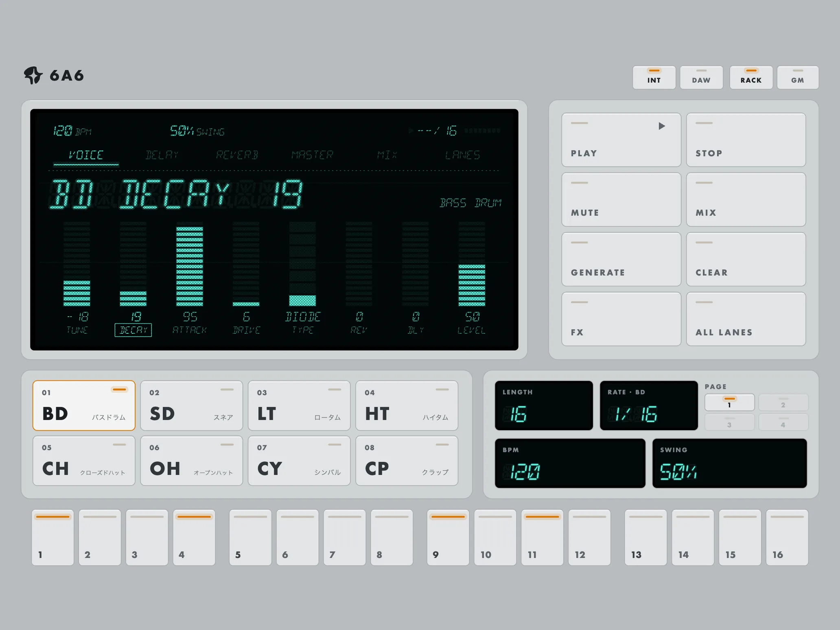This screenshot has height=630, width=840.
Task: Pick the CP clap voice
Action: [407, 461]
